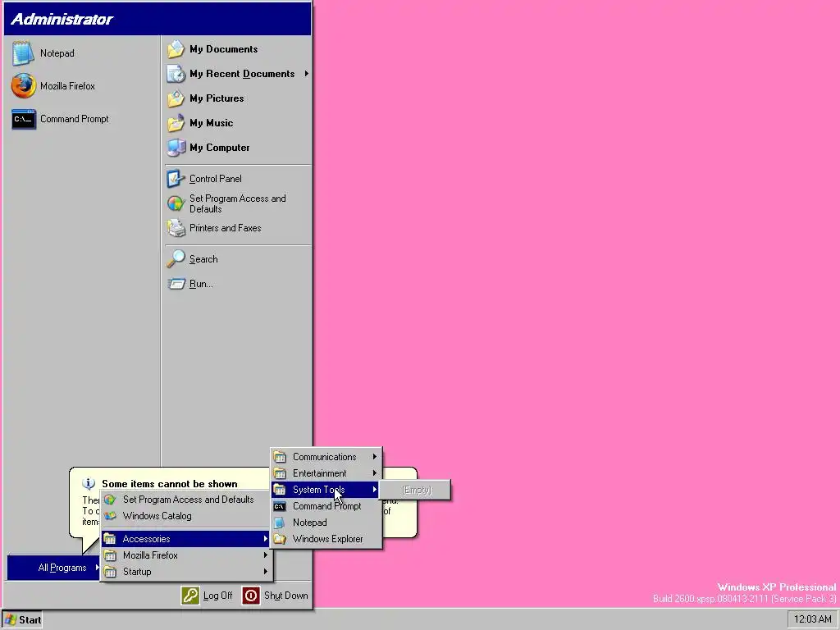
Task: Click the "Some items cannot be shown" balloon title
Action: pos(169,484)
